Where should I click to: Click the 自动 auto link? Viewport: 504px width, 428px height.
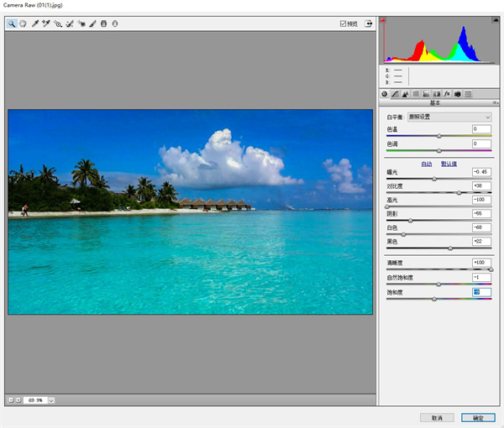(x=427, y=164)
